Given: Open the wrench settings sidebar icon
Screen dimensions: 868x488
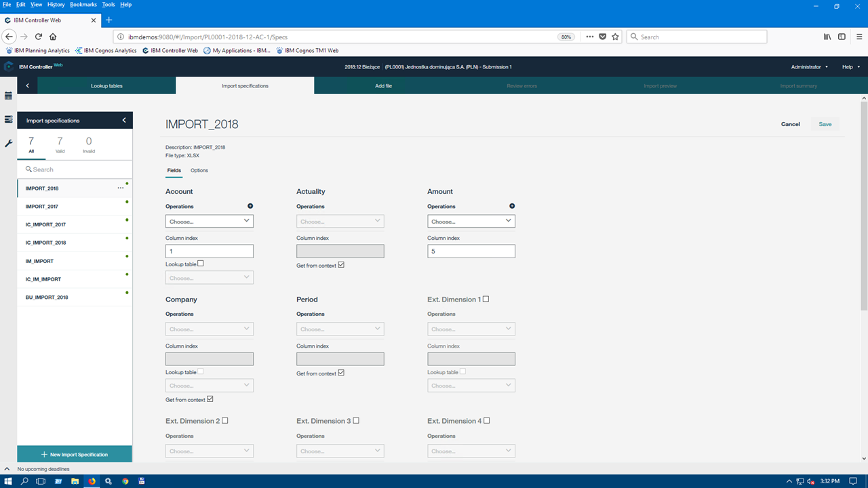Looking at the screenshot, I should coord(8,143).
